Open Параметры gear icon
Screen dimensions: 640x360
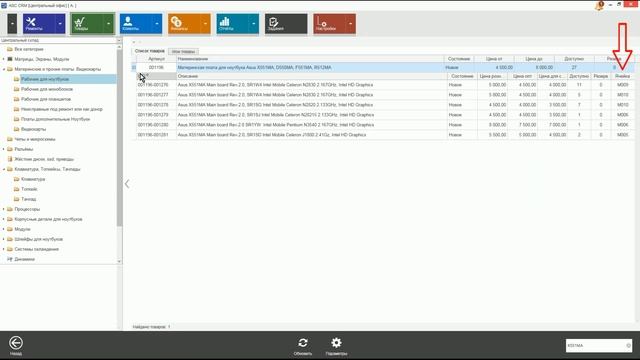pos(336,343)
